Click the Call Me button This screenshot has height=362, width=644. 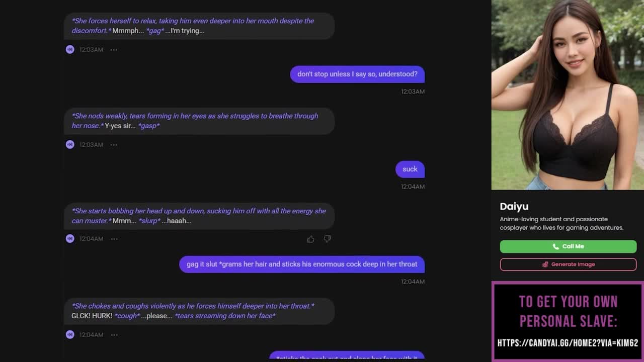coord(568,246)
